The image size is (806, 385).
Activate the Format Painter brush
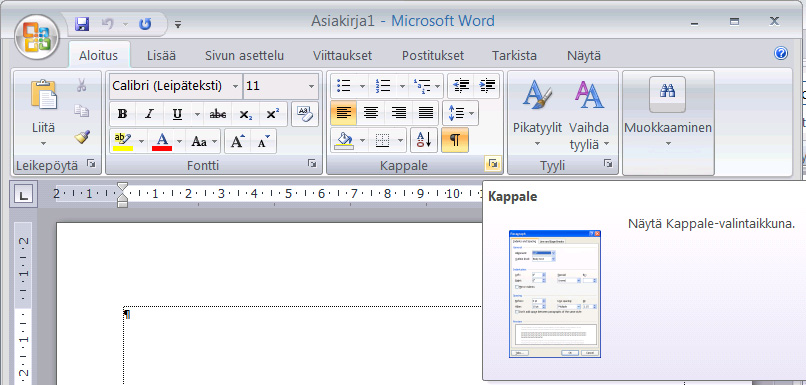(82, 136)
